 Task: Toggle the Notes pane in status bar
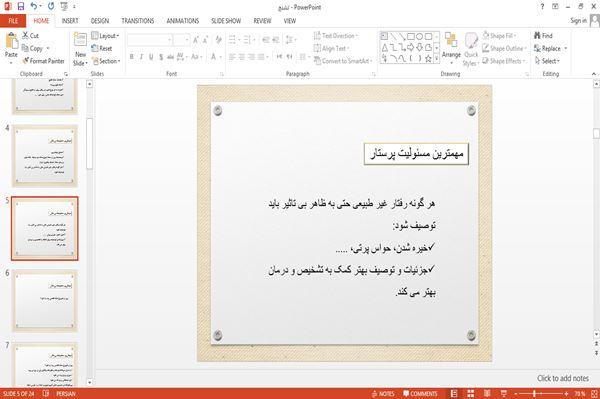383,393
